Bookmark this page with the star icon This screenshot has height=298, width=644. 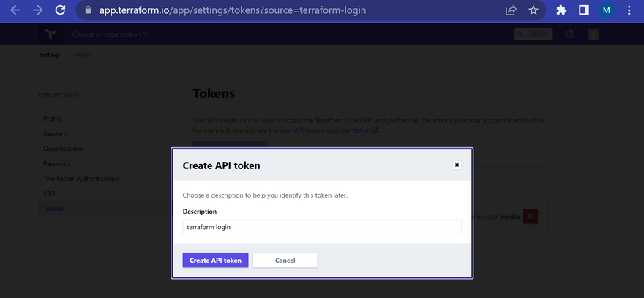533,10
